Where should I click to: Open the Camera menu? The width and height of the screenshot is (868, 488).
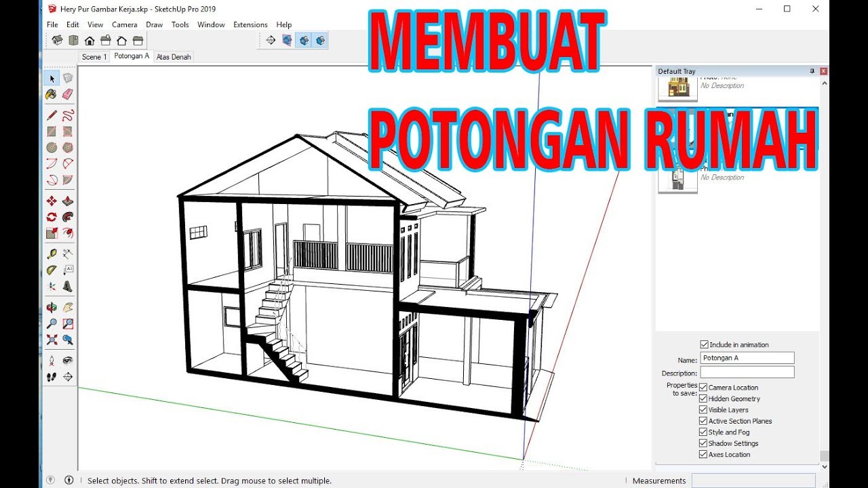point(125,24)
